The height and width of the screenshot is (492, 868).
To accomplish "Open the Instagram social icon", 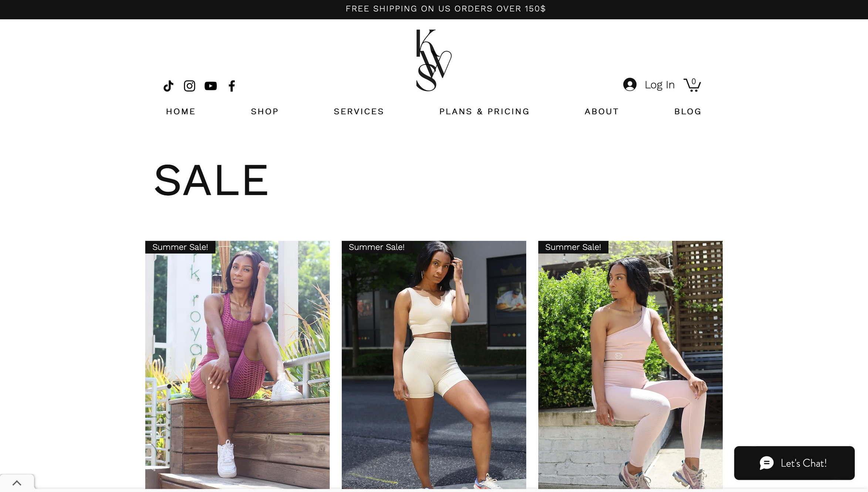I will click(x=189, y=86).
